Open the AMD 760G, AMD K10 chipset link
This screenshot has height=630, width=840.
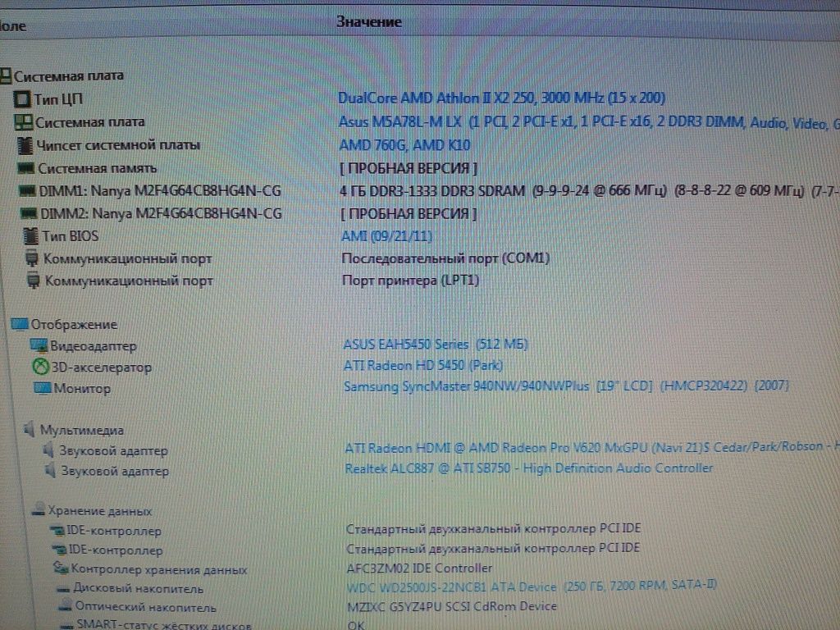[x=404, y=145]
